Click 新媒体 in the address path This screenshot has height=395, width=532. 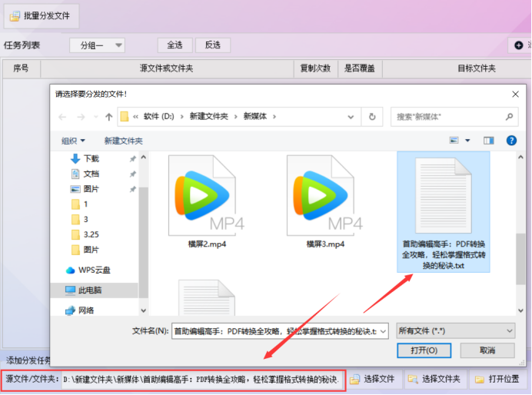[x=254, y=117]
